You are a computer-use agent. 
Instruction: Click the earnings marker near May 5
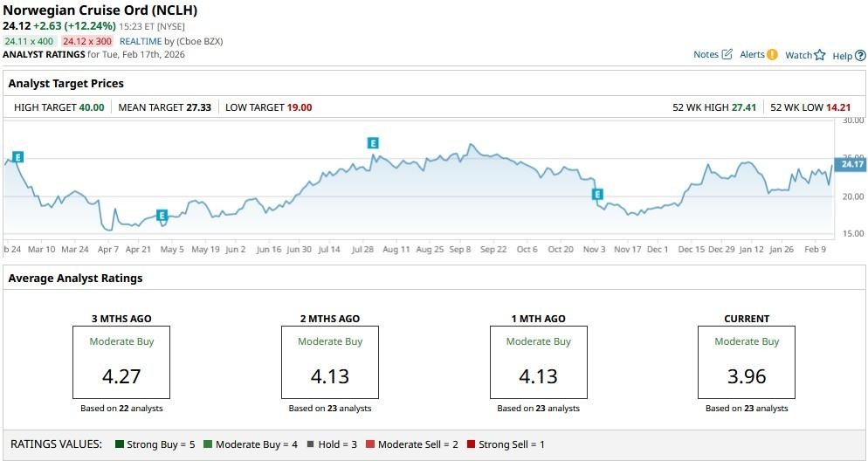click(162, 216)
